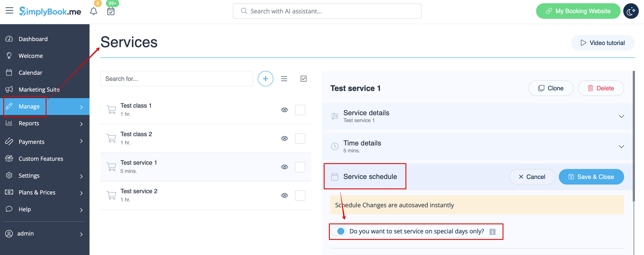Add a new service with plus icon
Screen dimensions: 644x255
click(266, 79)
